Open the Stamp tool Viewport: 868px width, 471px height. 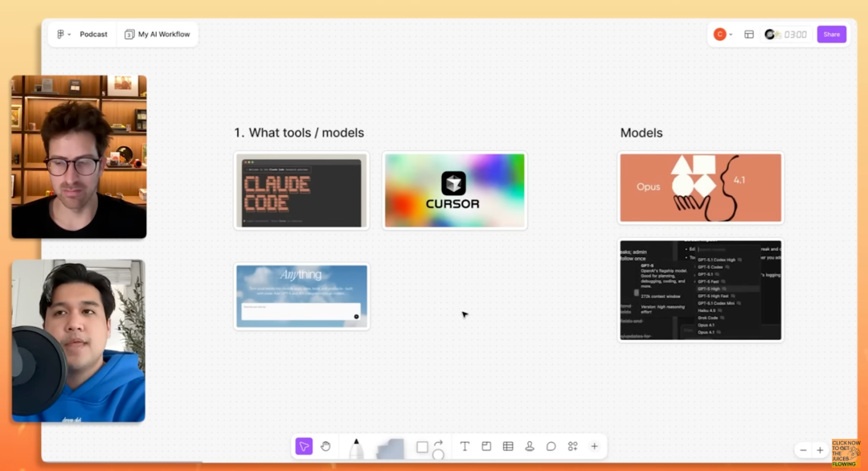pos(529,446)
